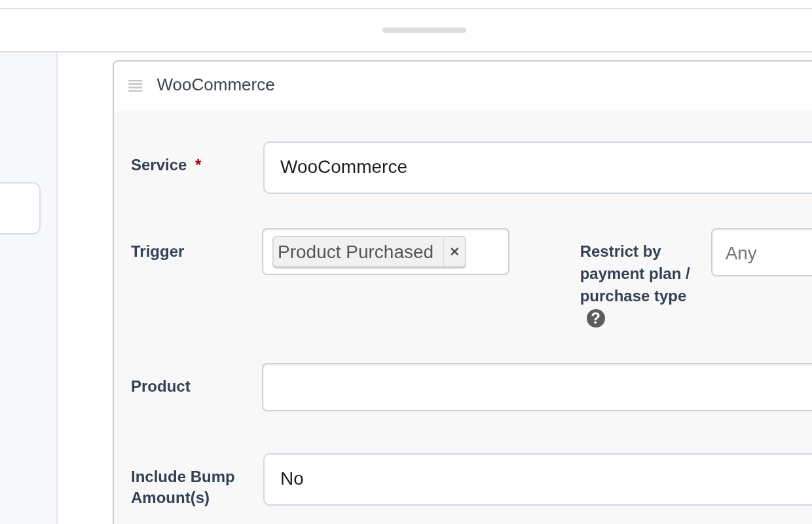Click the WooCommerce panel drag handle icon
The image size is (812, 524).
135,85
